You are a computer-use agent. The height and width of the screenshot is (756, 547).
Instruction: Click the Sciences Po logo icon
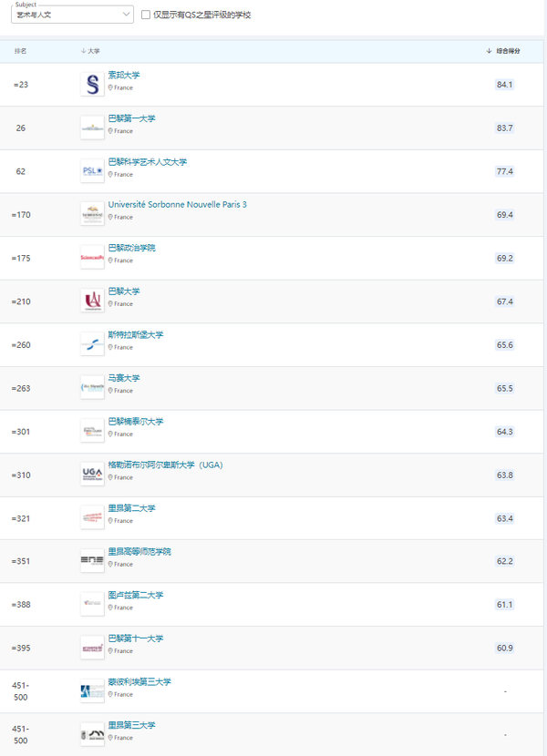pyautogui.click(x=92, y=258)
